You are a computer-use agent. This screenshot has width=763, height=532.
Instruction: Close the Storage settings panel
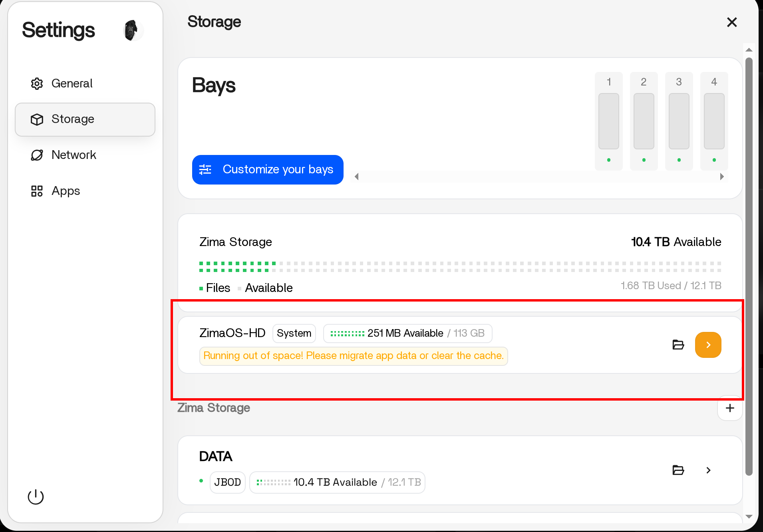(x=731, y=22)
